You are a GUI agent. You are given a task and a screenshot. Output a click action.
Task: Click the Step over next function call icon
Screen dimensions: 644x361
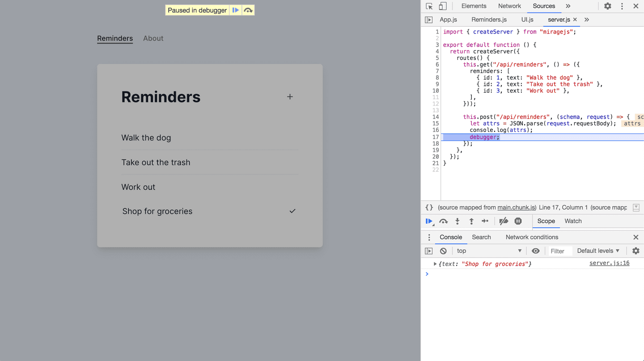coord(443,221)
